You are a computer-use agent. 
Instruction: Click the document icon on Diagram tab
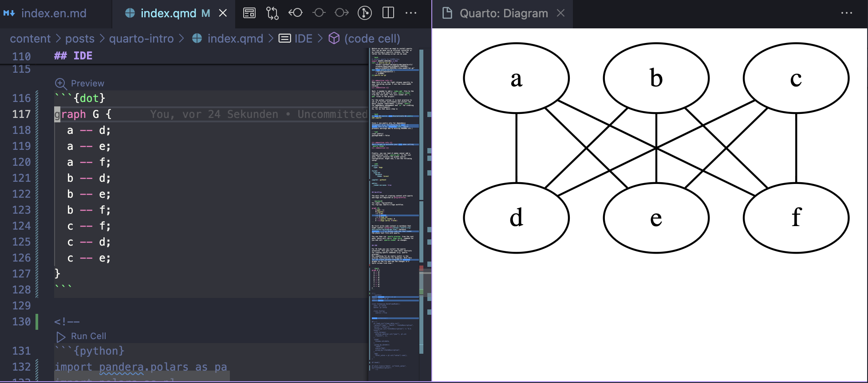[x=447, y=13]
